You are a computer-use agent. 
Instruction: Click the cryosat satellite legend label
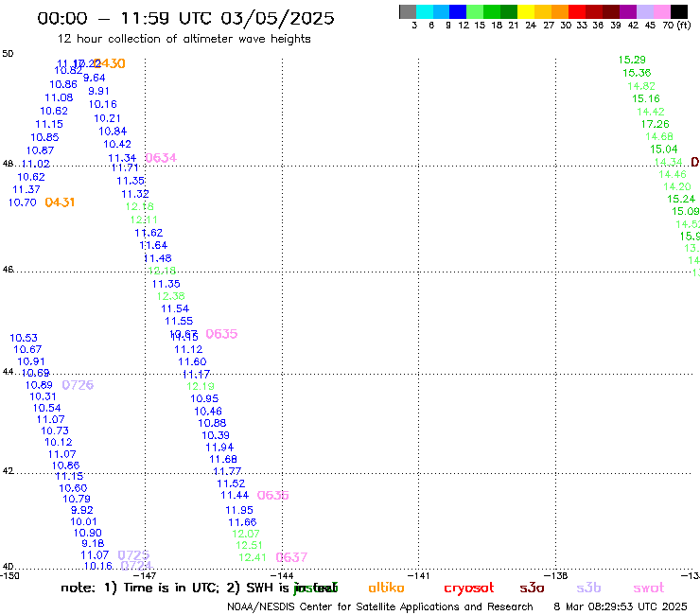click(469, 589)
